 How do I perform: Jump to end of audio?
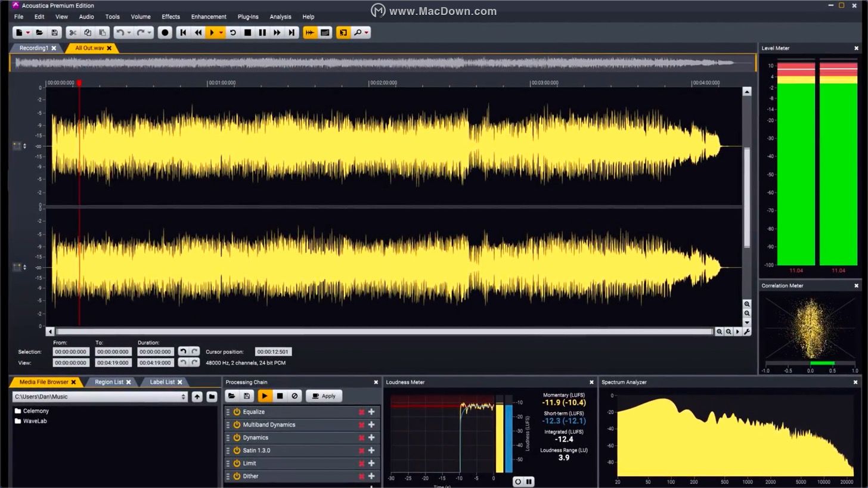tap(292, 33)
